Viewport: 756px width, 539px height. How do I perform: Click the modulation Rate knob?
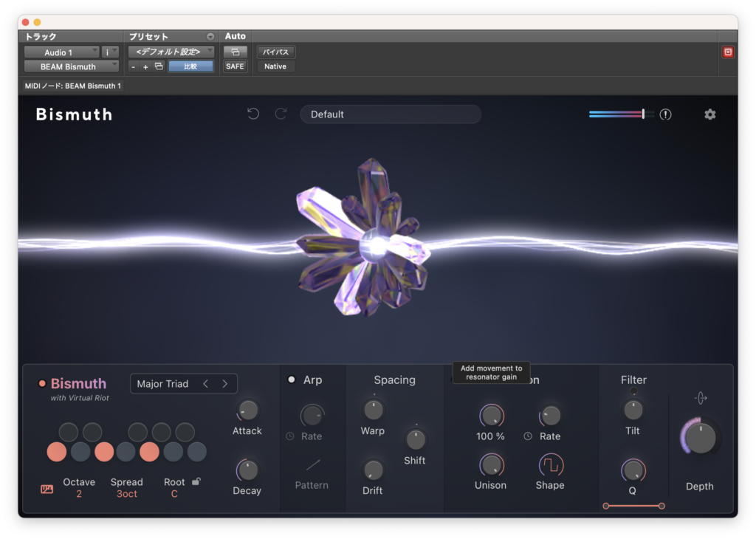[x=550, y=415]
